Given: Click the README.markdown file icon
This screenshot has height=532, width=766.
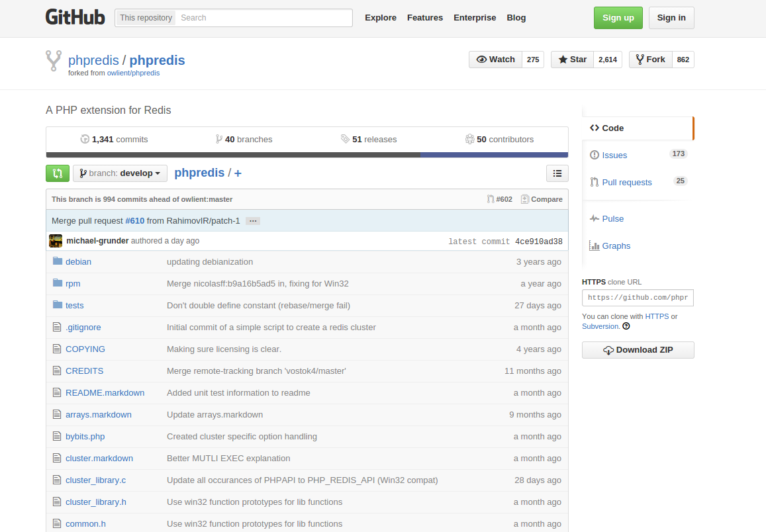Looking at the screenshot, I should (57, 392).
